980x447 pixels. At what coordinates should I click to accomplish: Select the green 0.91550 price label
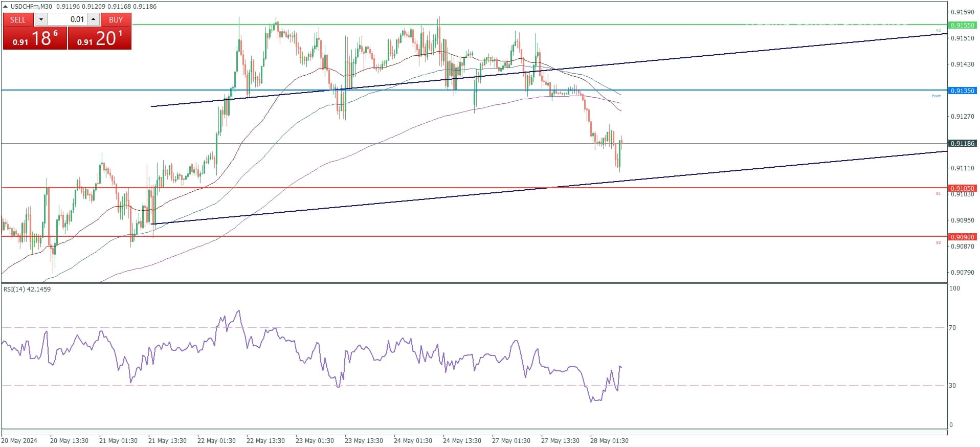point(962,25)
